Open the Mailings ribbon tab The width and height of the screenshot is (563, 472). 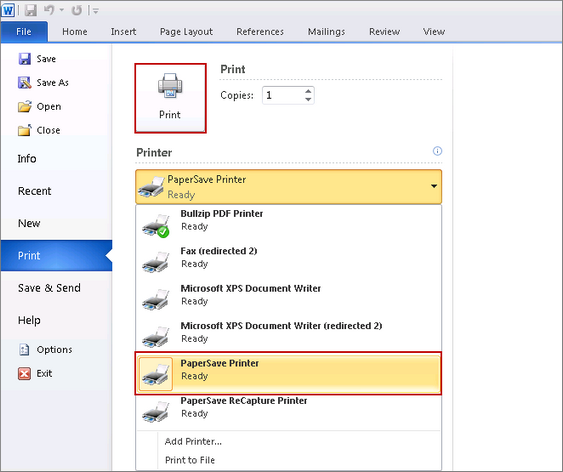pyautogui.click(x=326, y=32)
